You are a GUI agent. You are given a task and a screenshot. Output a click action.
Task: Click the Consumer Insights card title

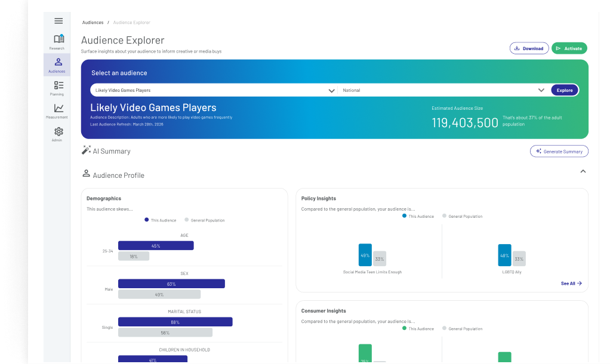pos(324,311)
